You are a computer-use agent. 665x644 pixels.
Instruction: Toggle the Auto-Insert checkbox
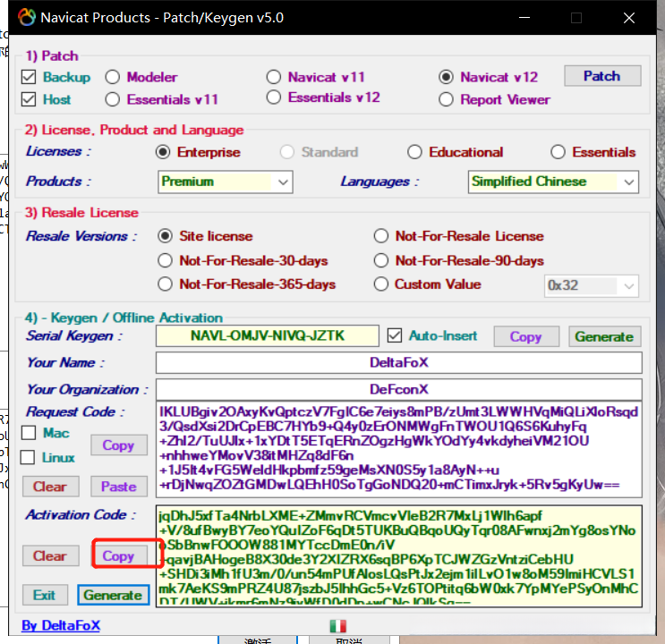point(395,335)
